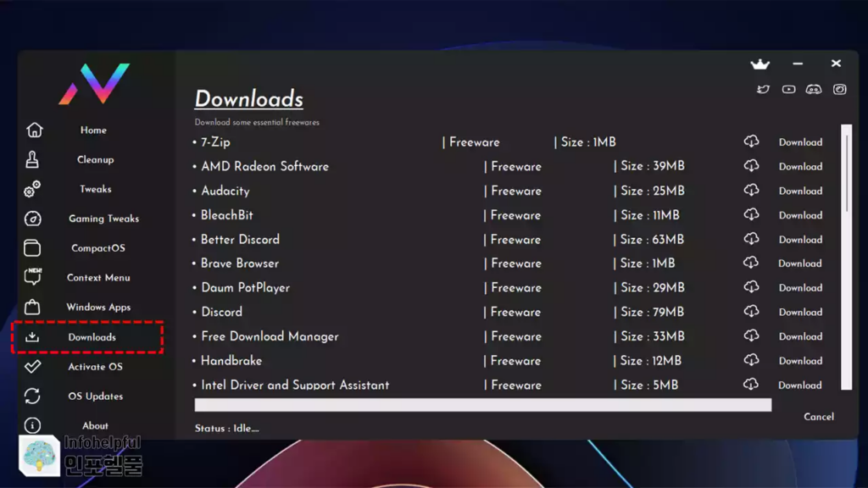868x488 pixels.
Task: Open the Context Menu section
Action: [98, 277]
